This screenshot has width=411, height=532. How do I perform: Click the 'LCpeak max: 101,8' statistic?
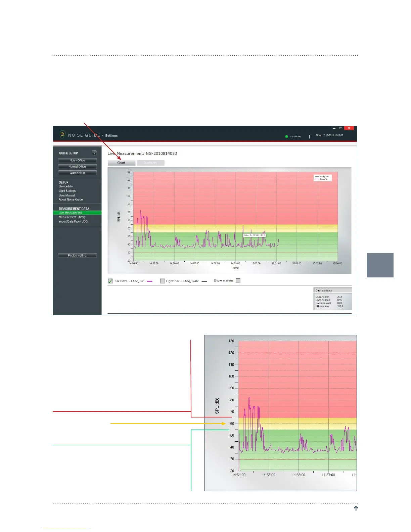point(329,306)
